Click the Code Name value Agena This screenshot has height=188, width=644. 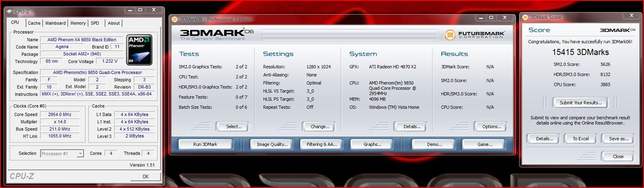pyautogui.click(x=62, y=47)
